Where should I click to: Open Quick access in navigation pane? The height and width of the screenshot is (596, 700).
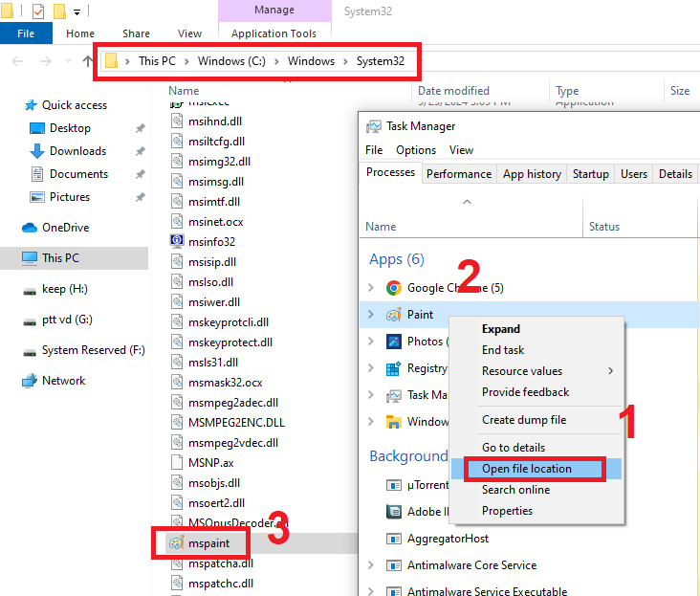tap(74, 105)
